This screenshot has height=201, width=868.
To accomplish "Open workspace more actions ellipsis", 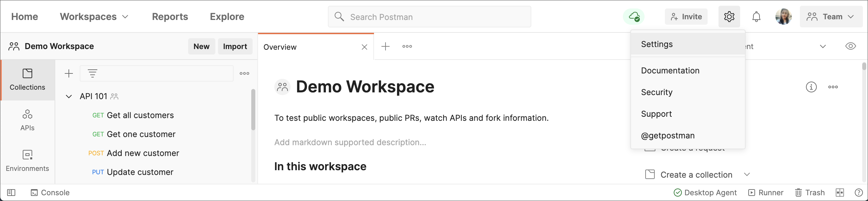I will click(x=833, y=87).
